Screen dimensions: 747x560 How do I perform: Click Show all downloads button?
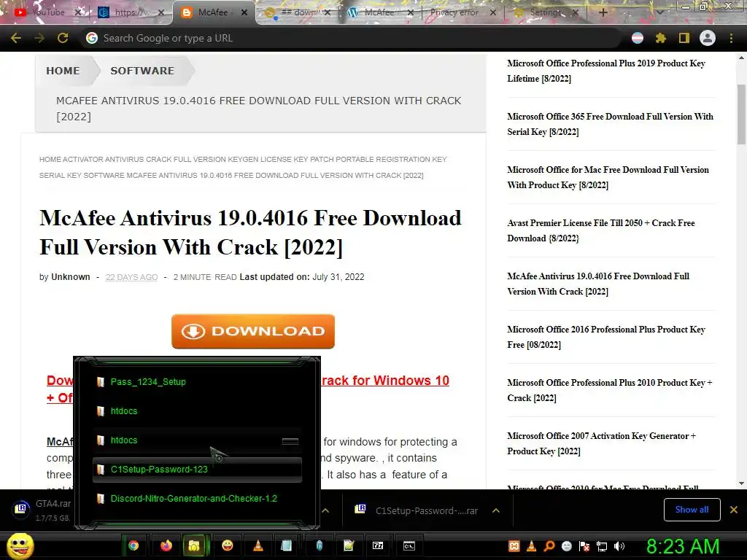click(692, 510)
